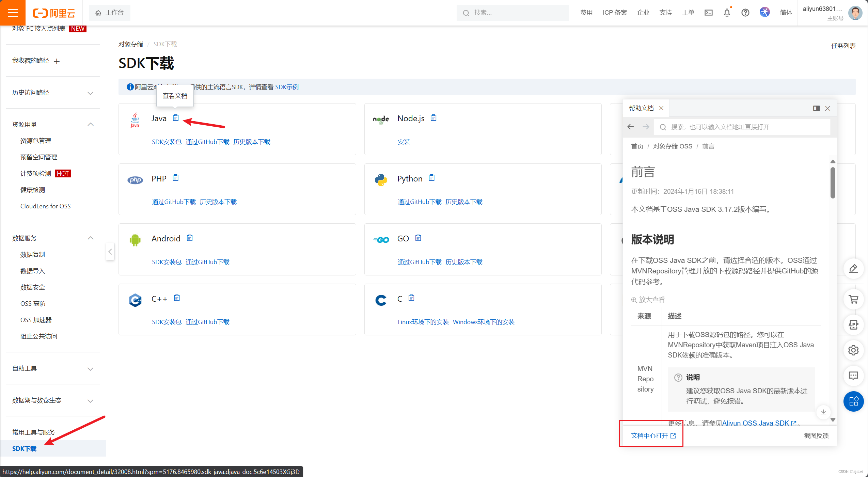Screen dimensions: 868x477
Task: Open the 任务列表 task list
Action: (x=843, y=46)
